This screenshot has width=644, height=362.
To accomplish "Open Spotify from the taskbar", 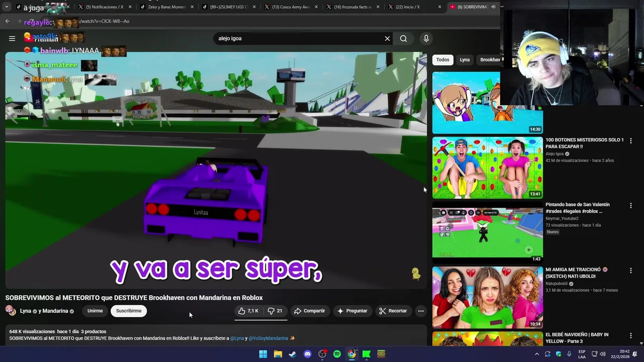I will 337,354.
